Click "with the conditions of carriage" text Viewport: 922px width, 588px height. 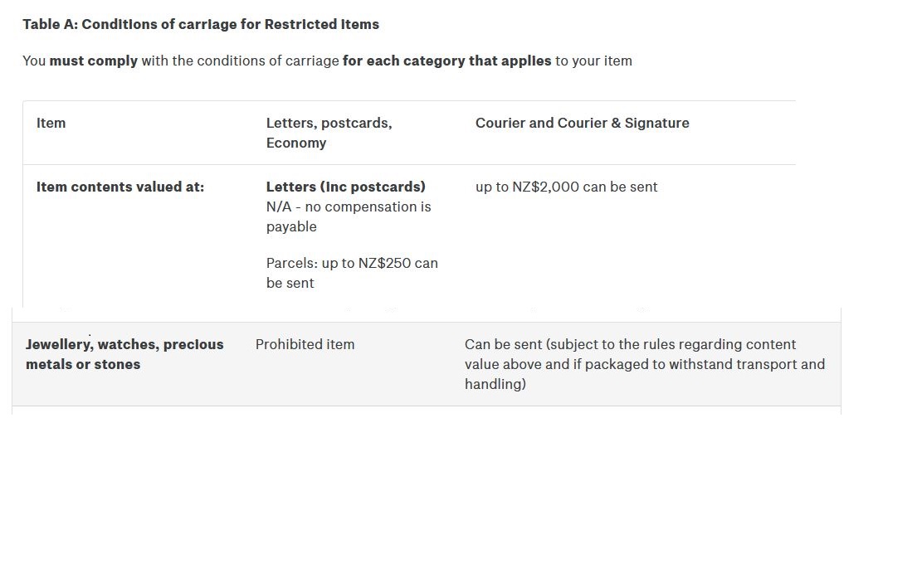[x=240, y=61]
